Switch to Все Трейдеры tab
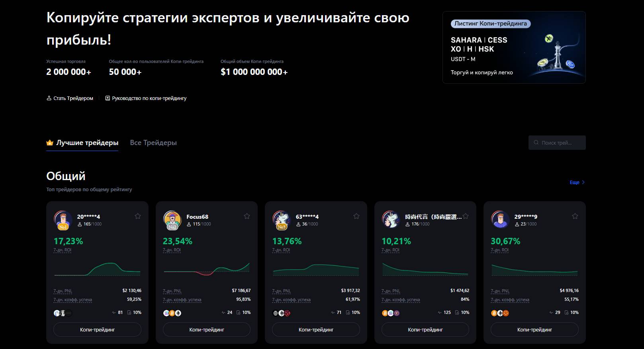 pyautogui.click(x=153, y=143)
